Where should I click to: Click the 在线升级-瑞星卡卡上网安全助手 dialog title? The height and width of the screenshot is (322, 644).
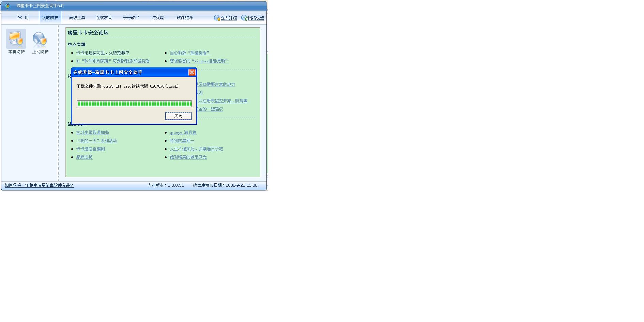(x=108, y=72)
